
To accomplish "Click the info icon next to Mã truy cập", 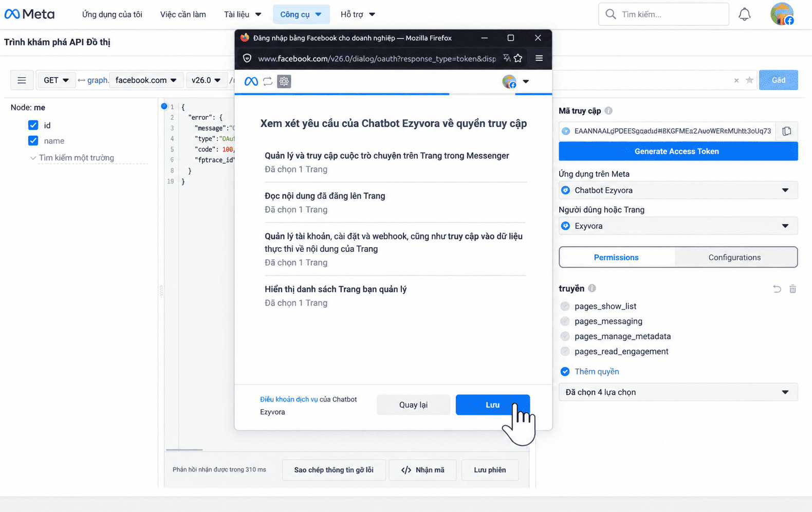I will point(608,111).
